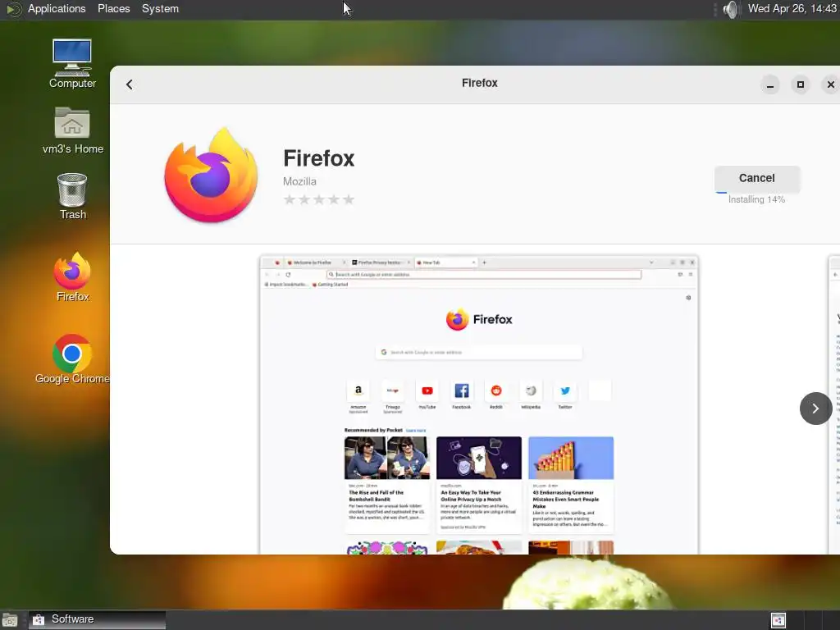The image size is (840, 630).
Task: Click the 'Firefox' window title in header
Action: 479,83
